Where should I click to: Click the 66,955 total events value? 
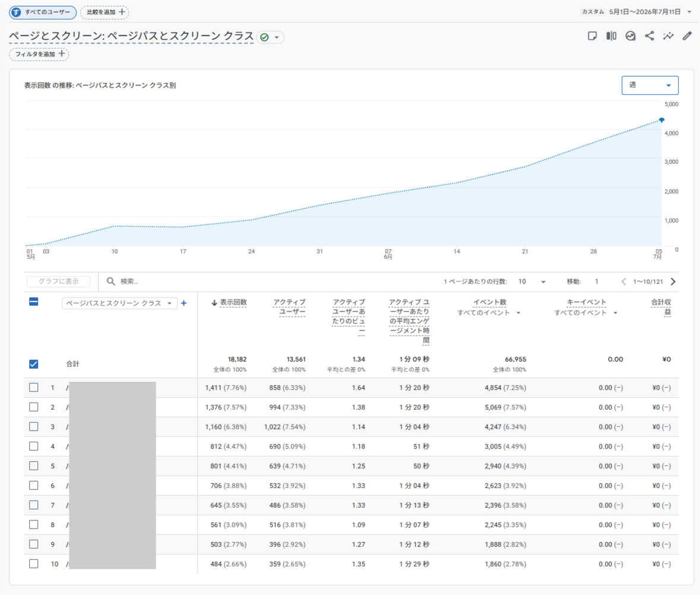point(515,359)
